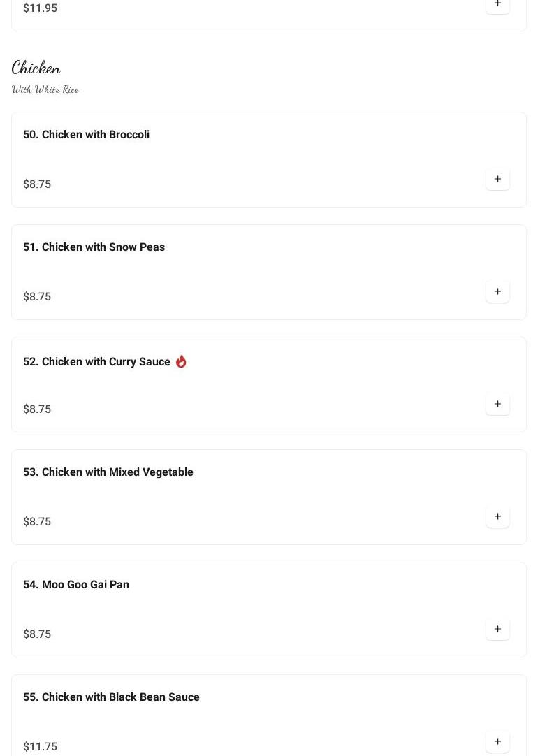Add Chicken with Snow Peas plus icon
538x756 pixels.
(497, 291)
